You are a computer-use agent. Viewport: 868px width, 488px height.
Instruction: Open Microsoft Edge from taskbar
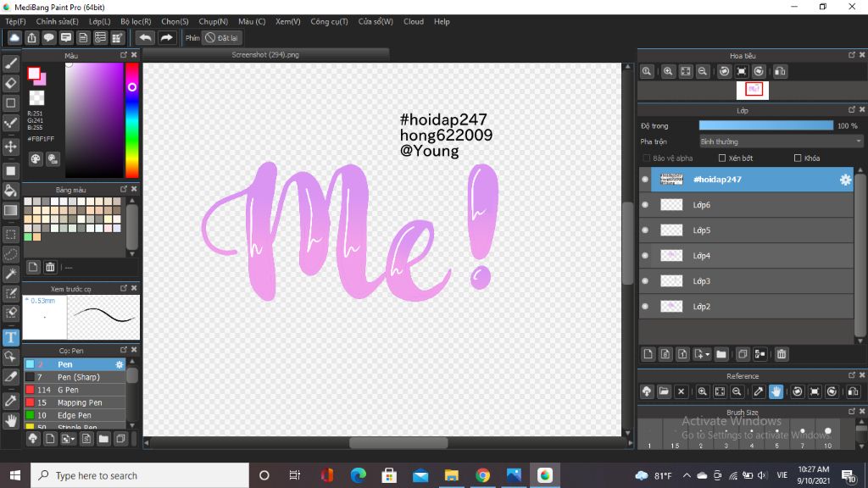click(x=359, y=475)
